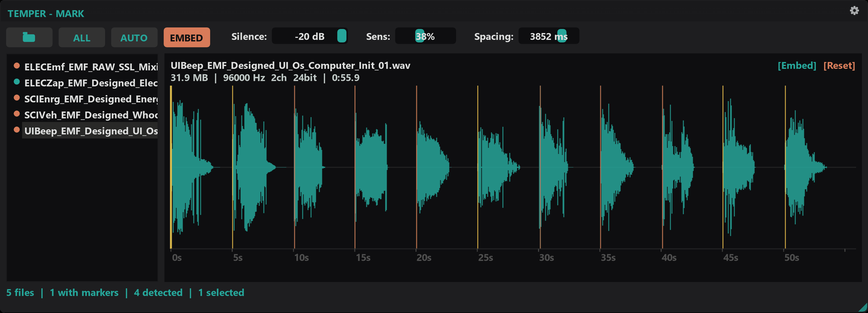Click the [Reset] link to clear markers
The image size is (868, 313).
[x=840, y=66]
